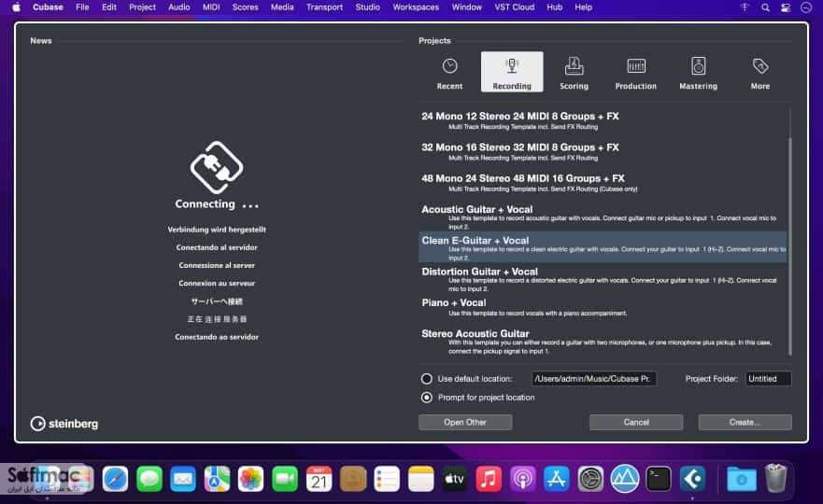
Task: Switch to the Scoring category
Action: coord(574,73)
